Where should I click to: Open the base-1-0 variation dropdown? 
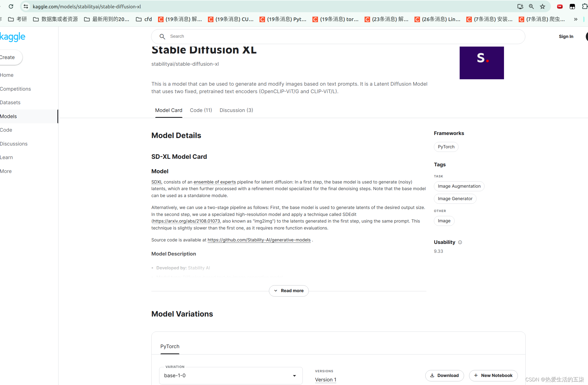click(x=231, y=376)
